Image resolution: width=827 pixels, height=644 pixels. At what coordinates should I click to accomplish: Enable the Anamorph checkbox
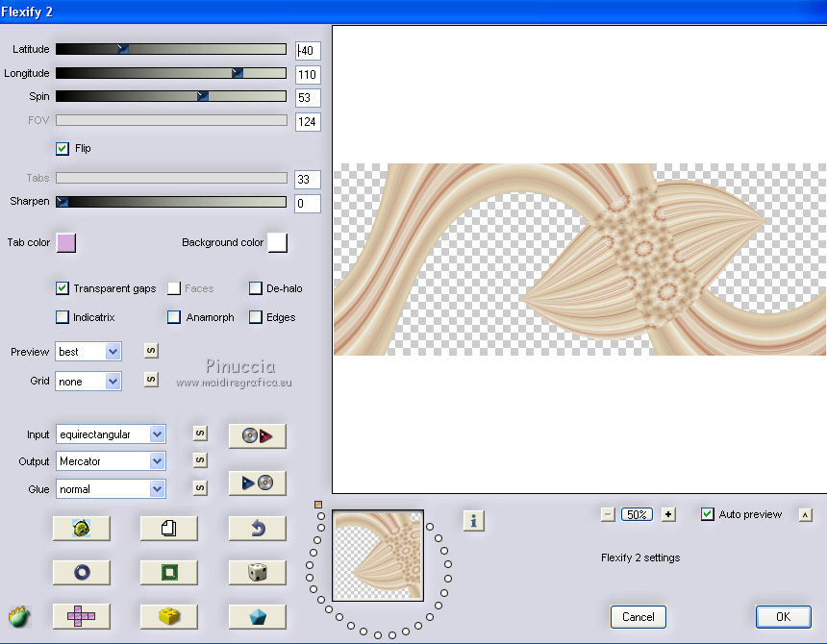click(x=174, y=317)
